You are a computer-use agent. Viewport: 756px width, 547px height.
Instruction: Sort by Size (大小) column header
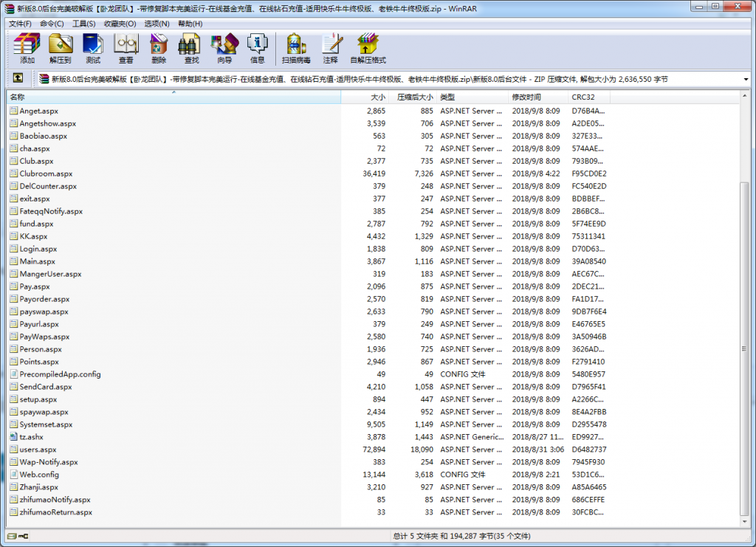click(x=365, y=97)
